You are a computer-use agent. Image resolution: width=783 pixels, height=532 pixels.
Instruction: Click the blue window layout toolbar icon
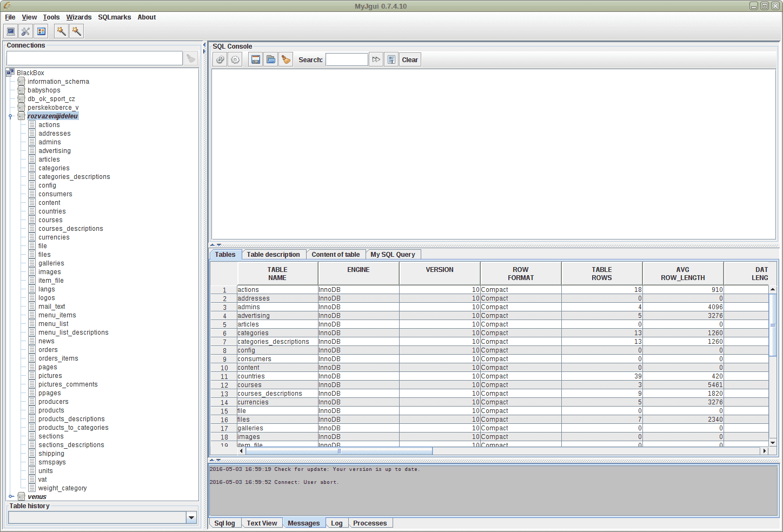click(41, 31)
